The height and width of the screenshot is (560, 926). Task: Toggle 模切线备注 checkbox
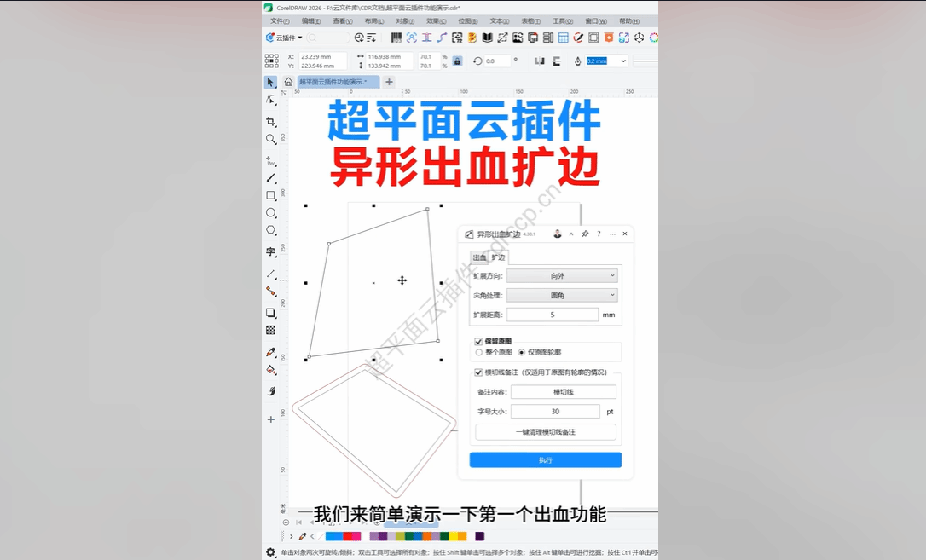click(x=478, y=372)
